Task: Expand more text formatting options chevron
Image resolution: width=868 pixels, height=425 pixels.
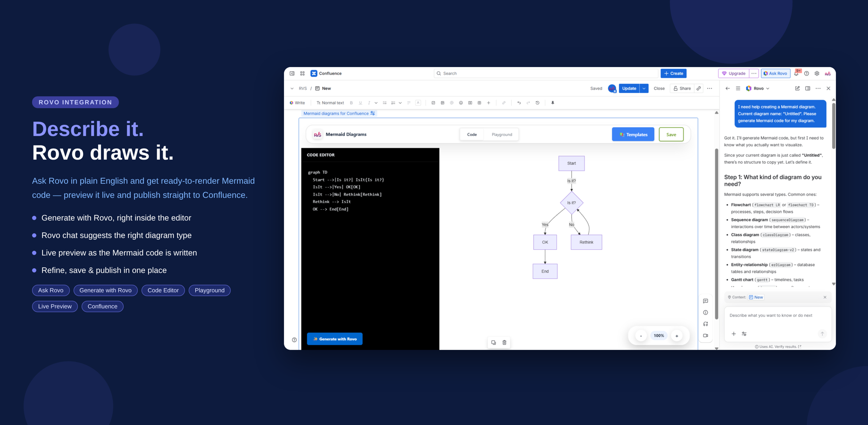Action: coord(376,103)
